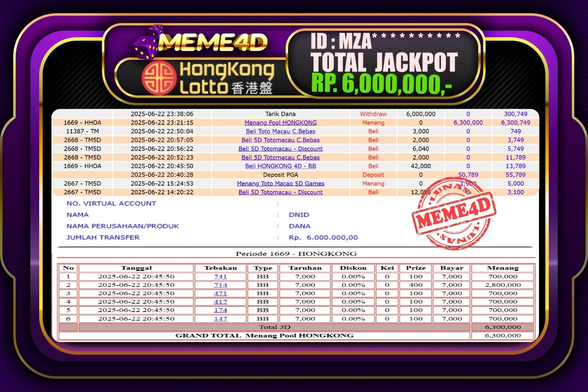Click the "DANA" product value
This screenshot has height=392, width=588.
click(x=300, y=226)
